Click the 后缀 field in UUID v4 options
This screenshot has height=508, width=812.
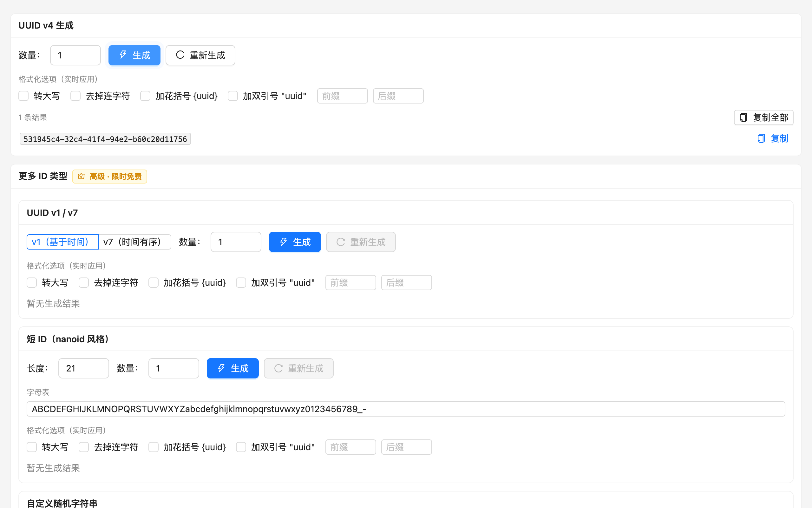398,96
